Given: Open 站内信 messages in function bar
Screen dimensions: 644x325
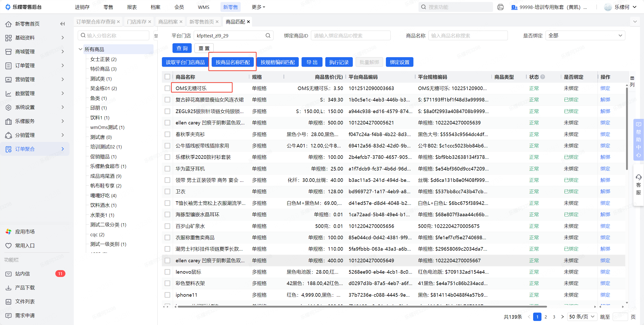Looking at the screenshot, I should pyautogui.click(x=22, y=274).
